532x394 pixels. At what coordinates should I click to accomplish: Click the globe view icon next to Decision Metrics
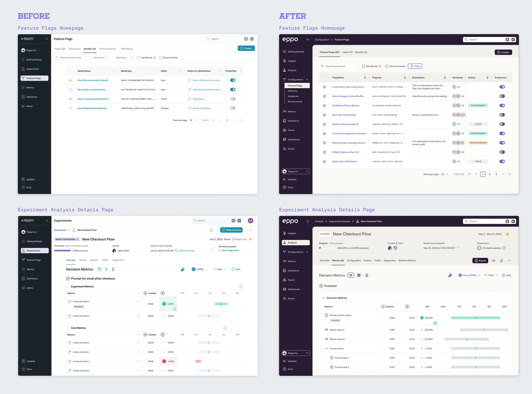click(359, 275)
